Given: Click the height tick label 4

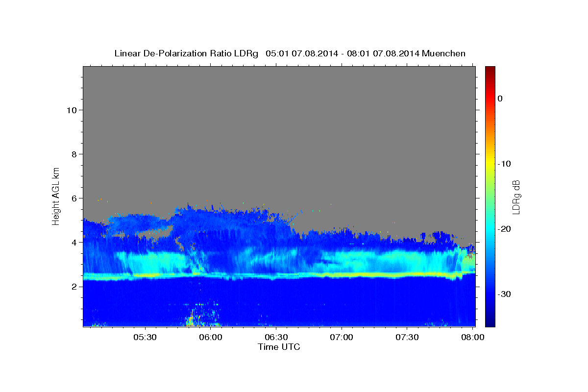Looking at the screenshot, I should tap(73, 242).
